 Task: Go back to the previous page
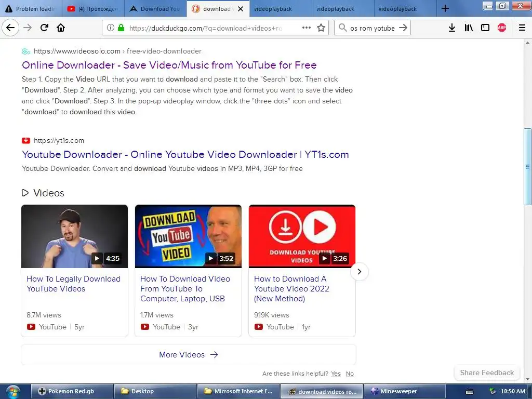(x=10, y=28)
